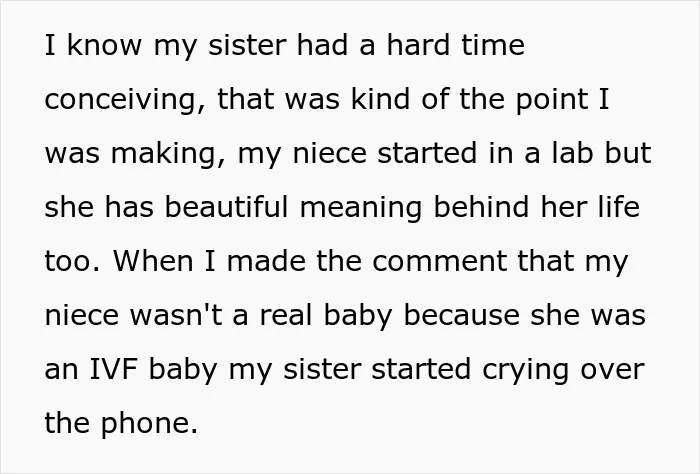Click the word "making"
Screen dimensions: 700x474
[x=168, y=153]
